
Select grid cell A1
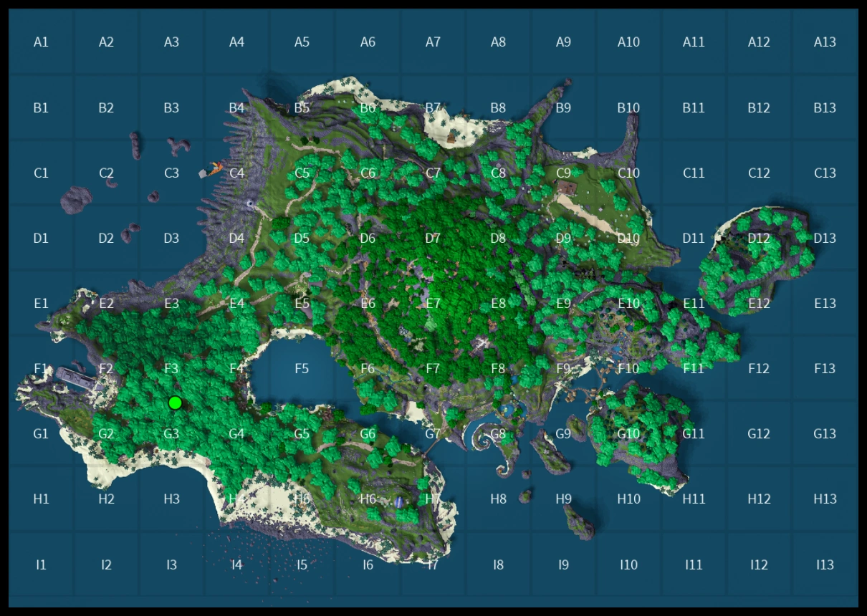[x=41, y=42]
